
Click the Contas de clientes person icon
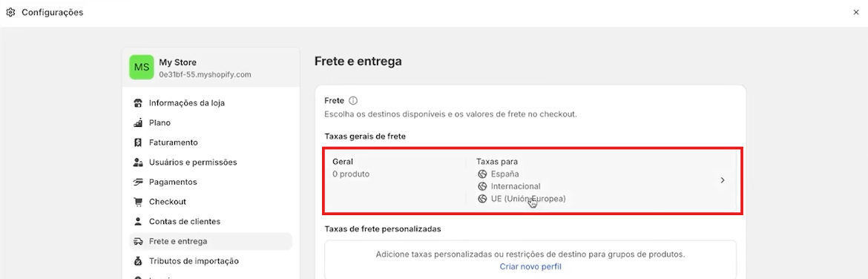[x=139, y=221]
